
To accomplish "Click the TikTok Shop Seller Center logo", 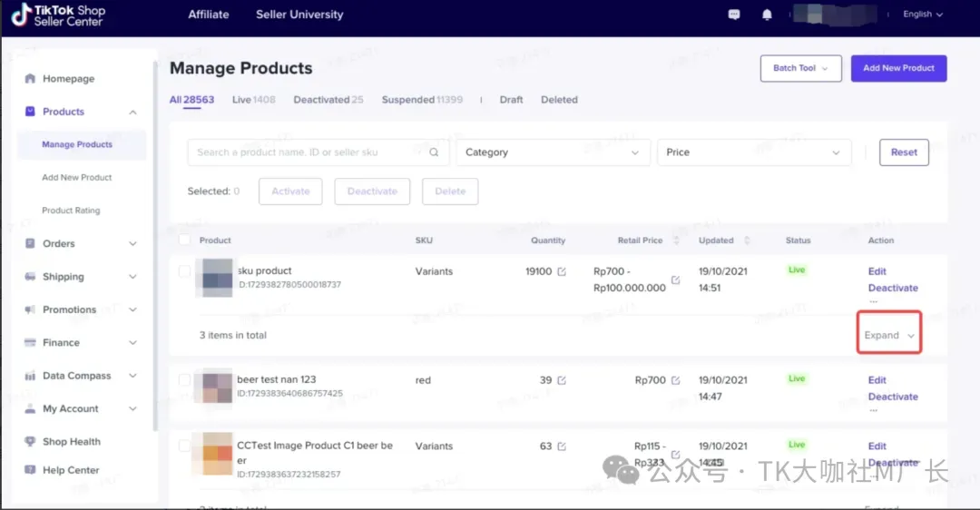I will (58, 15).
